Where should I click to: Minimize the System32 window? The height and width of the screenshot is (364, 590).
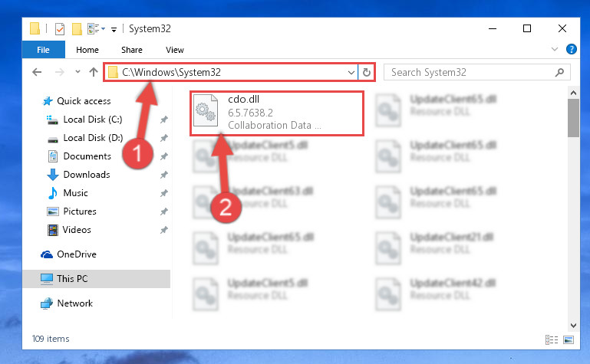(x=492, y=28)
